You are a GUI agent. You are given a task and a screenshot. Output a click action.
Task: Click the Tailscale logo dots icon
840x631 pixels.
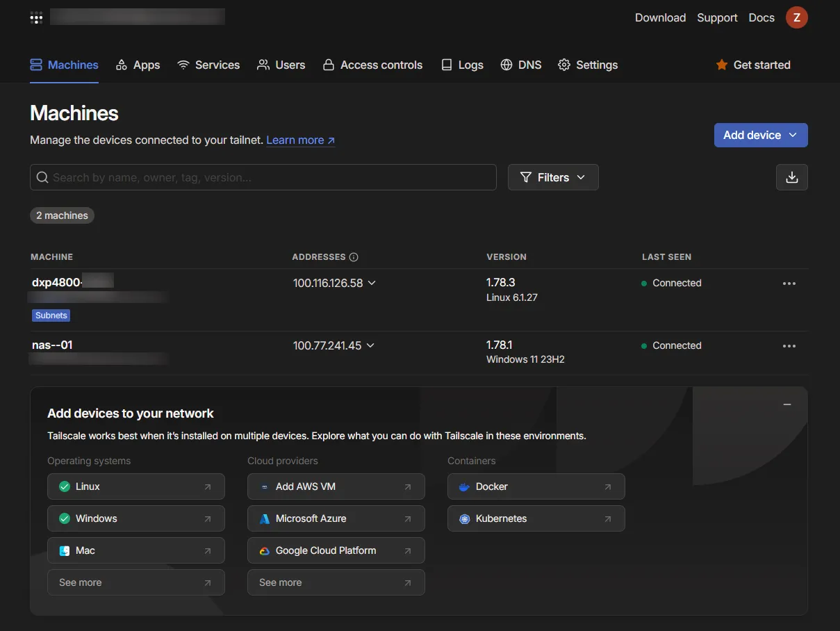[36, 18]
